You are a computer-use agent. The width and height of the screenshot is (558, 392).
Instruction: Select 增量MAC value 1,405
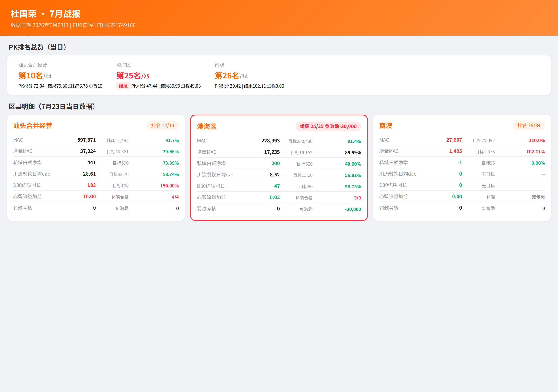455,151
